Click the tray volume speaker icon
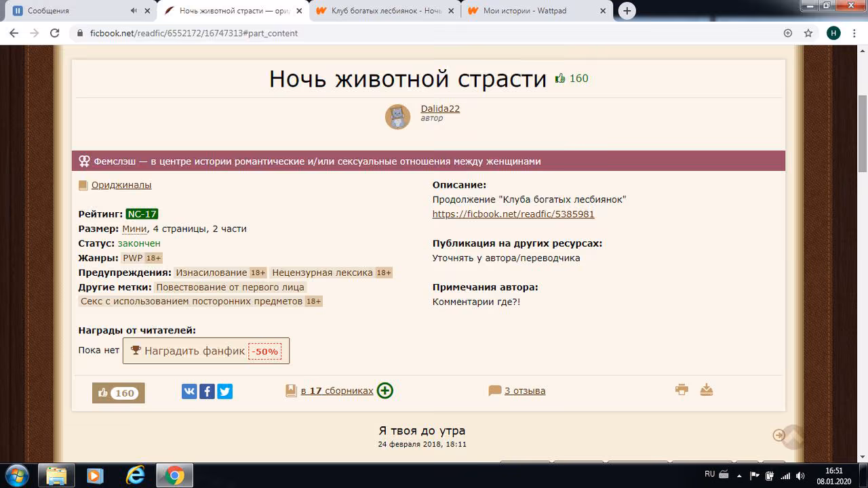The height and width of the screenshot is (488, 868). point(801,475)
